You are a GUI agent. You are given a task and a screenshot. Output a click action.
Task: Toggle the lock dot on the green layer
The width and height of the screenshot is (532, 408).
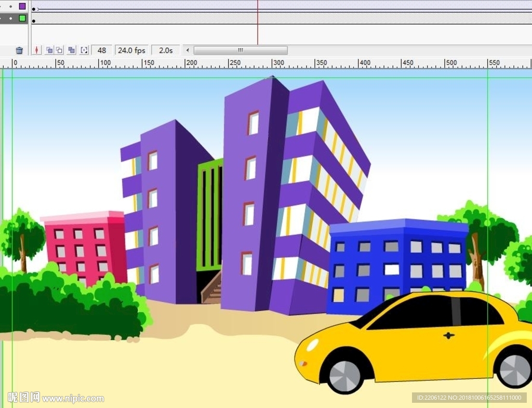click(11, 18)
